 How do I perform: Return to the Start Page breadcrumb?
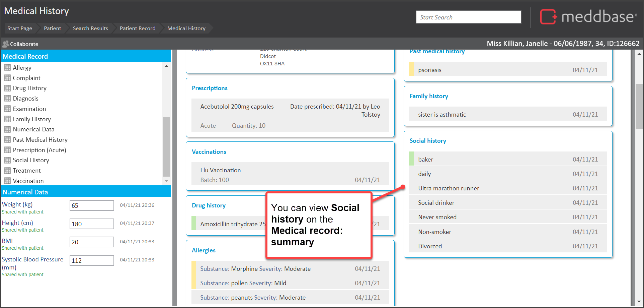tap(20, 28)
